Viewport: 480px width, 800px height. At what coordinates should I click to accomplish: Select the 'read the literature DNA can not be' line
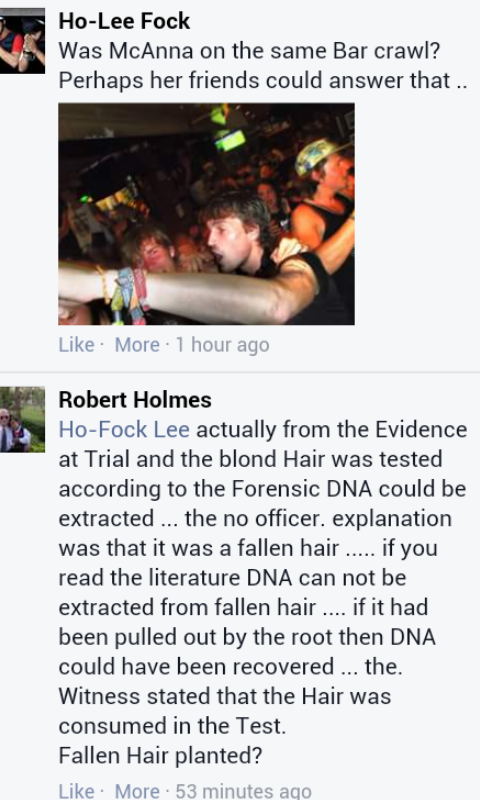coord(233,578)
